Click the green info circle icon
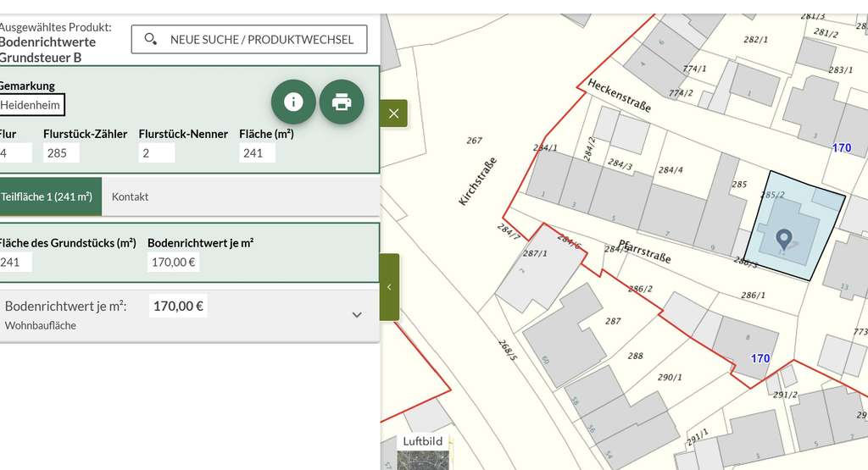Viewport: 868px width, 470px height. [293, 102]
